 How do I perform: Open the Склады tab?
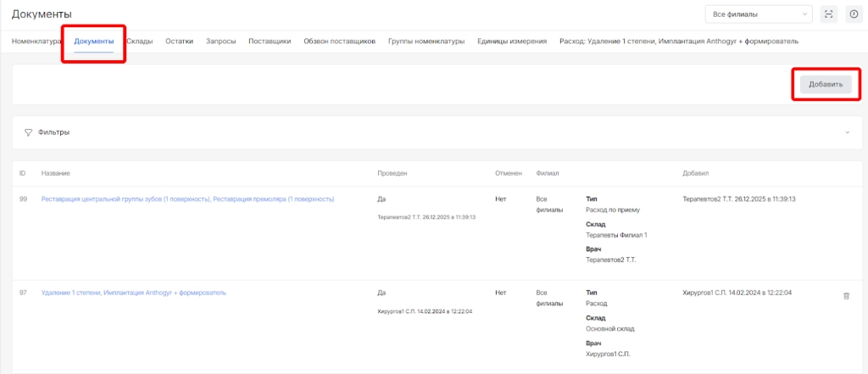click(139, 41)
